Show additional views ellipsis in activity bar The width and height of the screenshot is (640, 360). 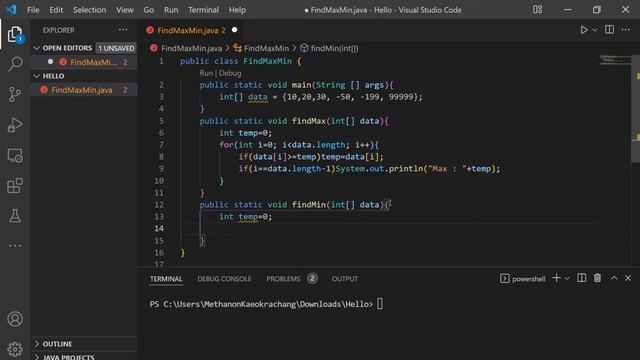(15, 246)
